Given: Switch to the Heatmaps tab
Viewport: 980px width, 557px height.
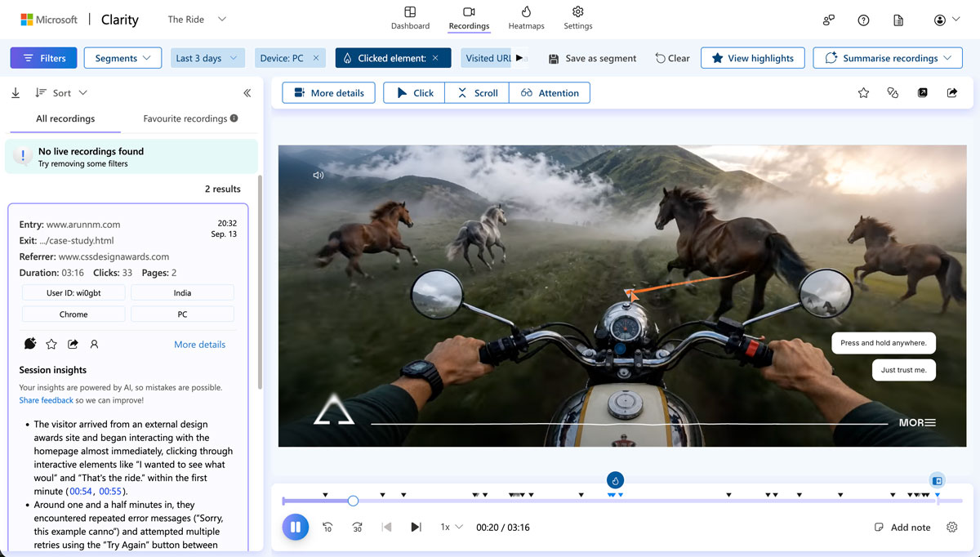Looking at the screenshot, I should tap(526, 18).
